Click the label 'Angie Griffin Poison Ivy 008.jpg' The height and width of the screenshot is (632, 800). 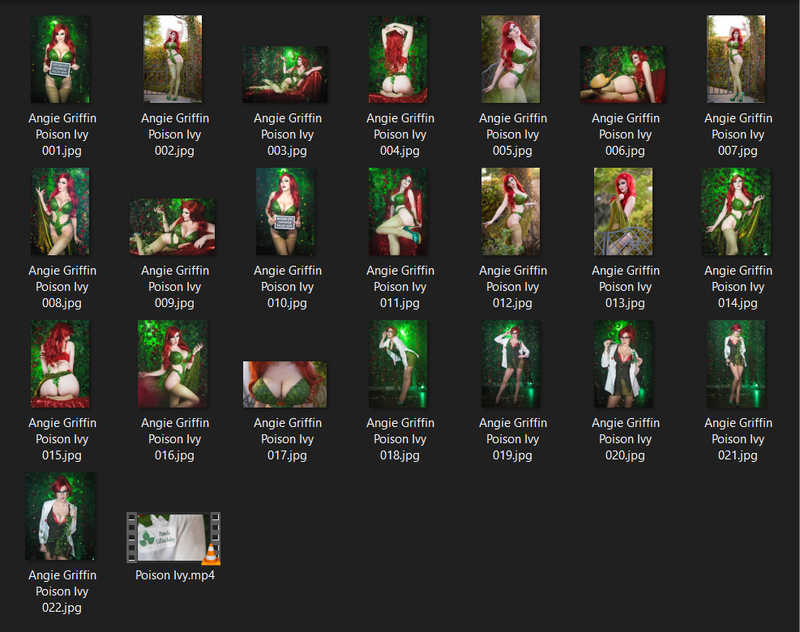click(62, 287)
